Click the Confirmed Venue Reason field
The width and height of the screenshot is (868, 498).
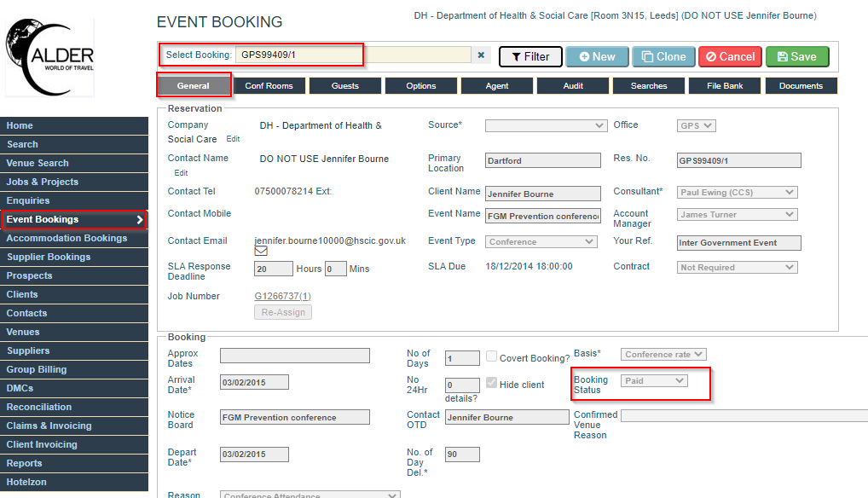pos(744,415)
